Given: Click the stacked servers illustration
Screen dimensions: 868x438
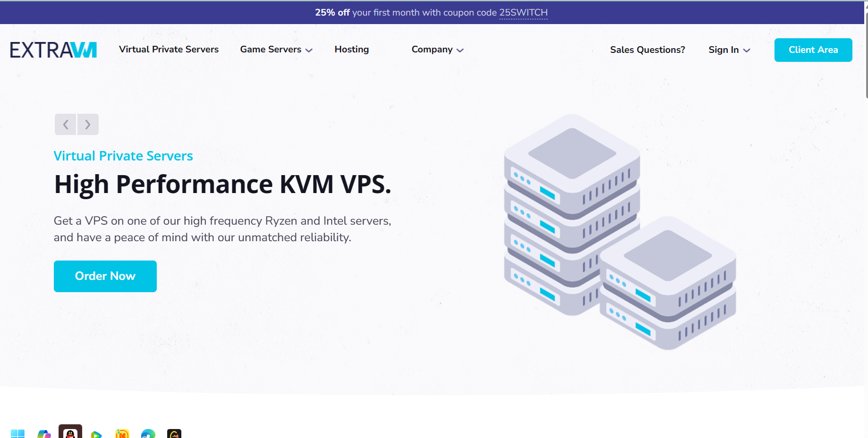Looking at the screenshot, I should (x=619, y=231).
